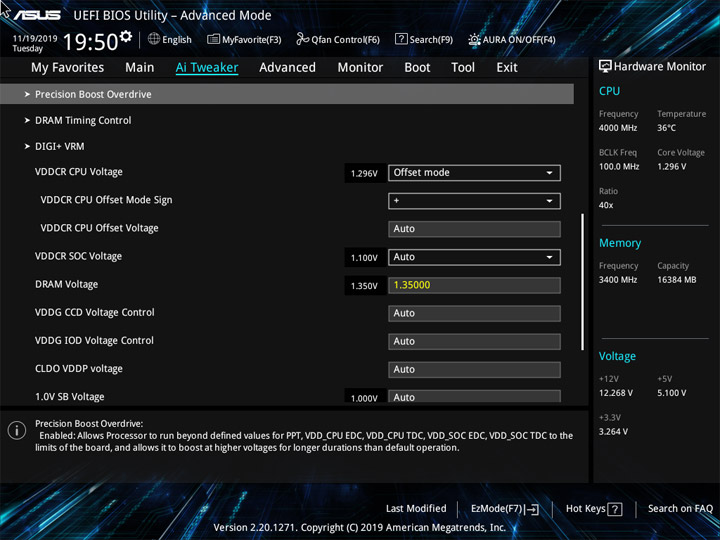Image resolution: width=720 pixels, height=540 pixels.
Task: Click the Version 2.20.1271 copyright text
Action: 360,527
